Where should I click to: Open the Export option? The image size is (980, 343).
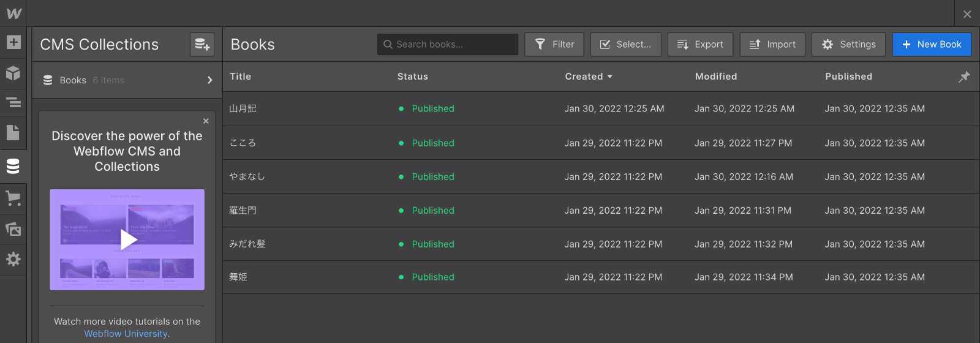(700, 45)
